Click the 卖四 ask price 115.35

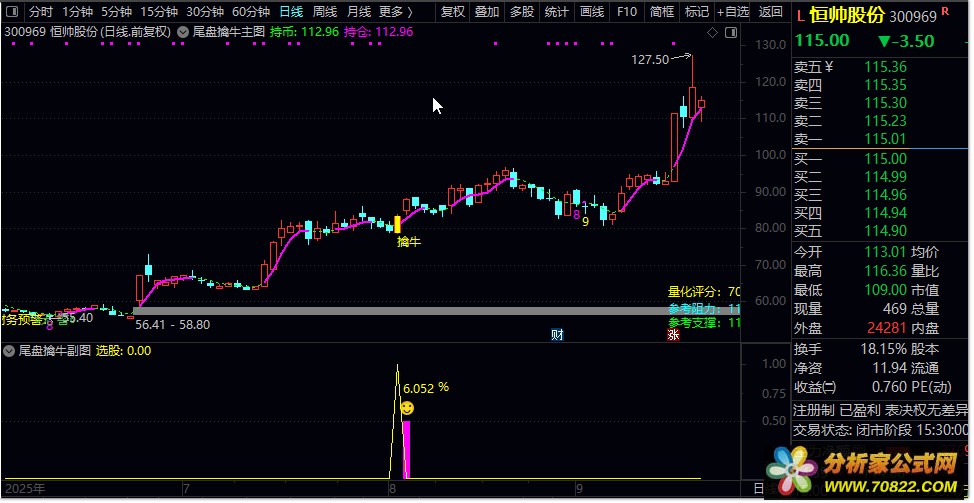click(886, 85)
